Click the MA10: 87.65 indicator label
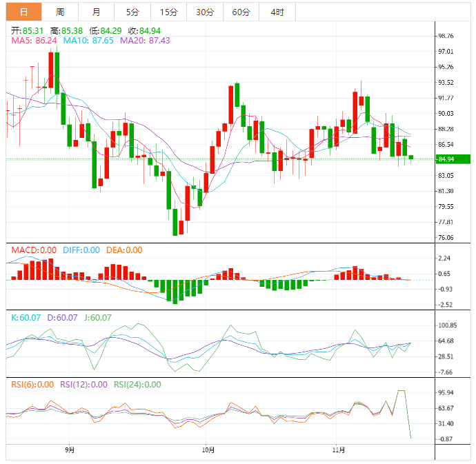The width and height of the screenshot is (476, 464). 88,41
